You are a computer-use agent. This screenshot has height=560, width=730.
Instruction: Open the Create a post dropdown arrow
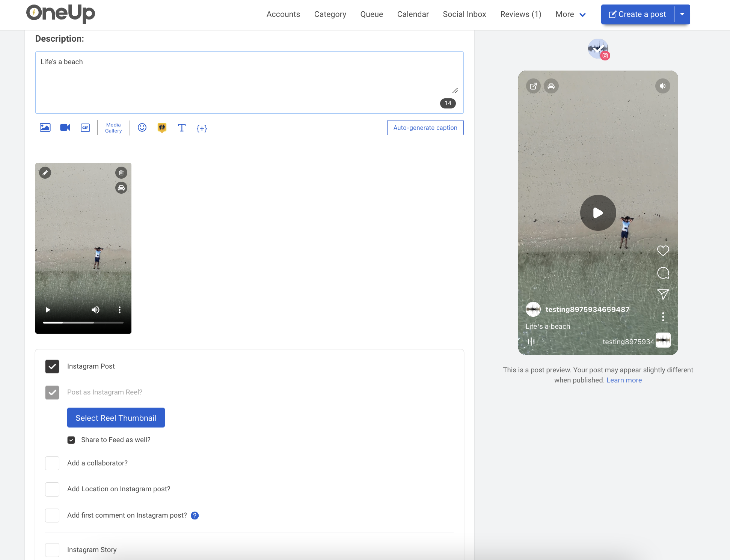pos(682,14)
